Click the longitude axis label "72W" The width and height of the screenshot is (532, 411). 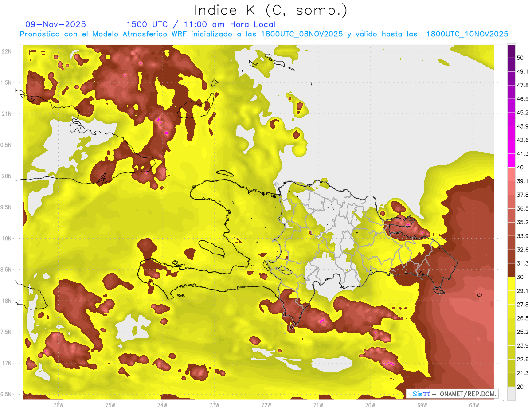coord(266,405)
